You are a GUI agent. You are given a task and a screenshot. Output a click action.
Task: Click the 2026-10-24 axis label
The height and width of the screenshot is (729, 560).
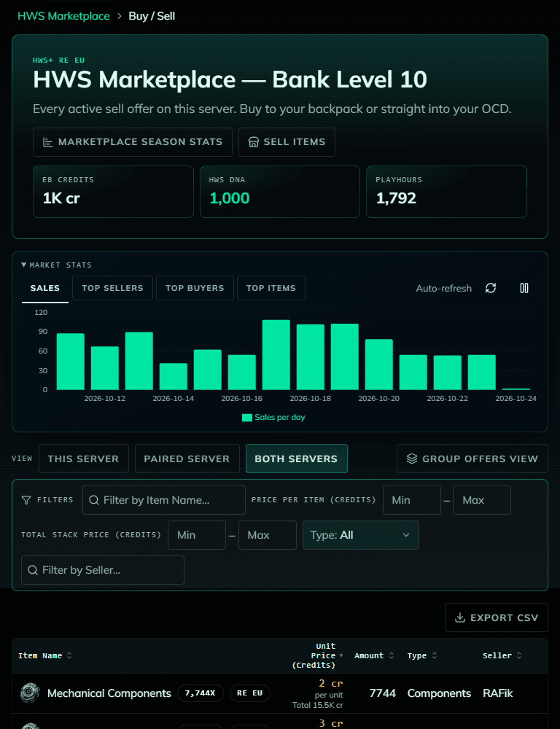516,399
